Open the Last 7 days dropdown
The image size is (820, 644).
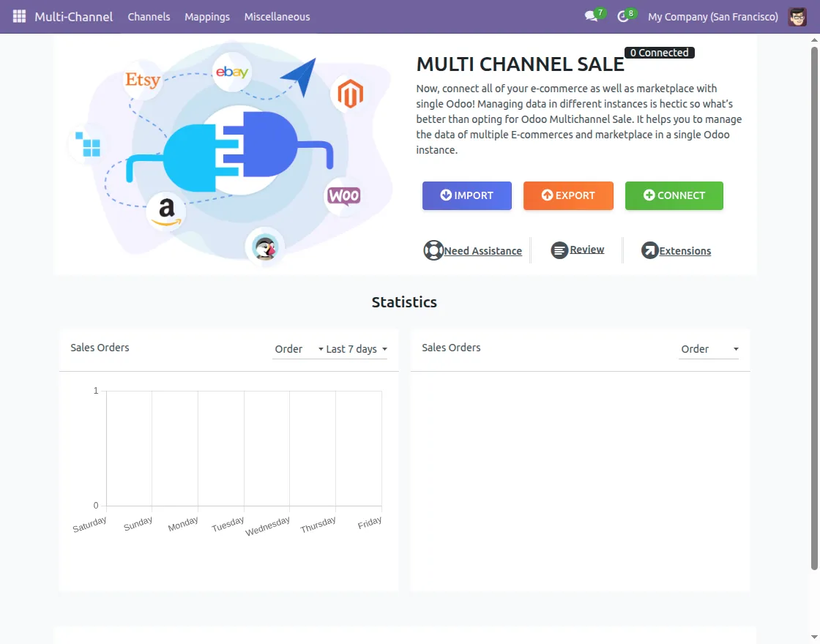(x=352, y=349)
